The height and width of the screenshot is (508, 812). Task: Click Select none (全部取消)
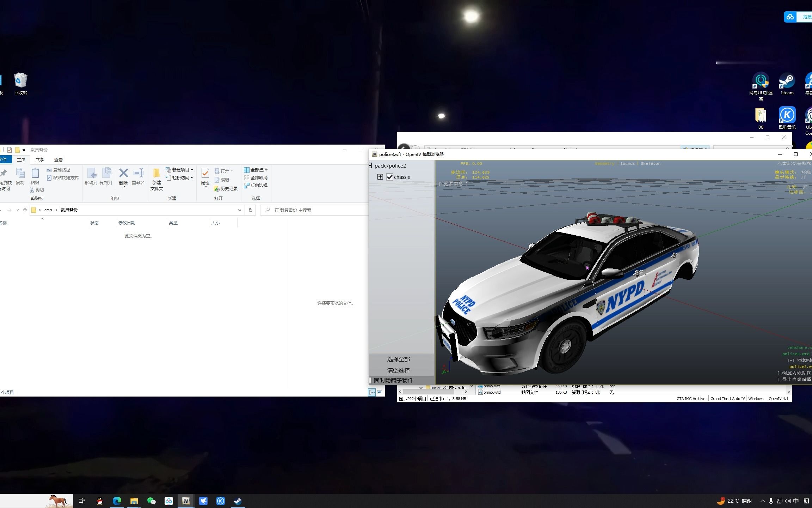(x=256, y=178)
